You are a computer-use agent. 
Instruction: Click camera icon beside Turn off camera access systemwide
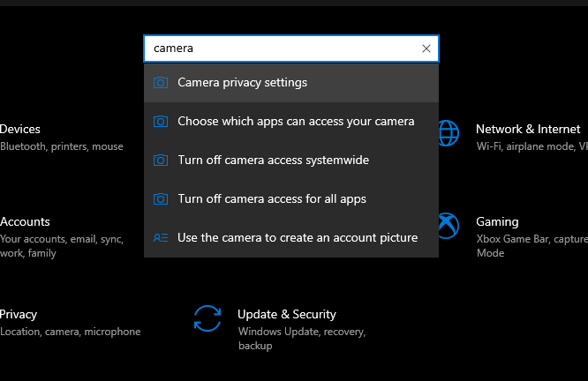161,160
